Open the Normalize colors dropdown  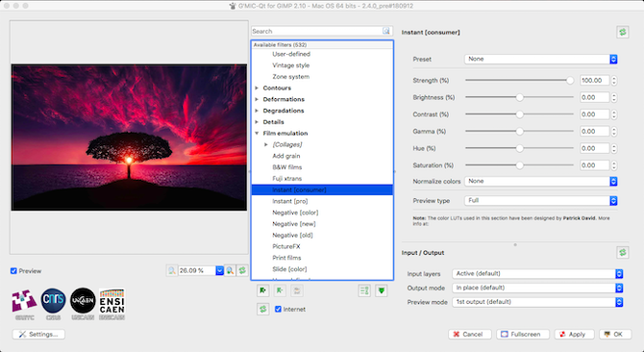540,181
